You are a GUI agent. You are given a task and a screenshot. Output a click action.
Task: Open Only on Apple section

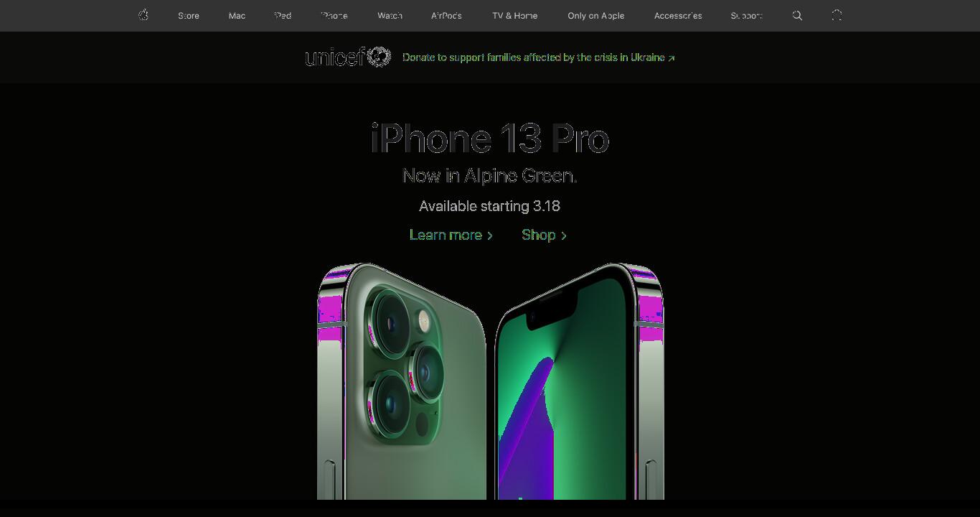(595, 16)
